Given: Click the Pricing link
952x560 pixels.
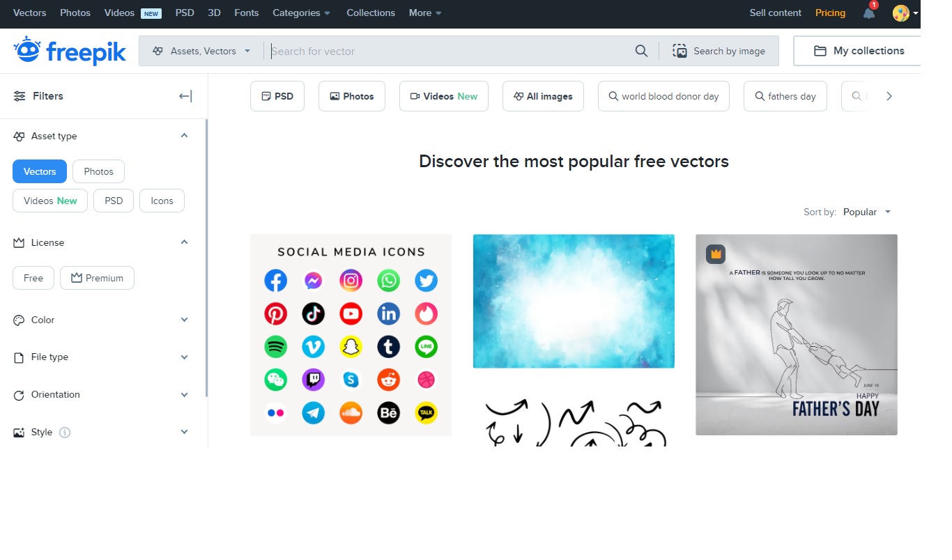Looking at the screenshot, I should point(830,13).
